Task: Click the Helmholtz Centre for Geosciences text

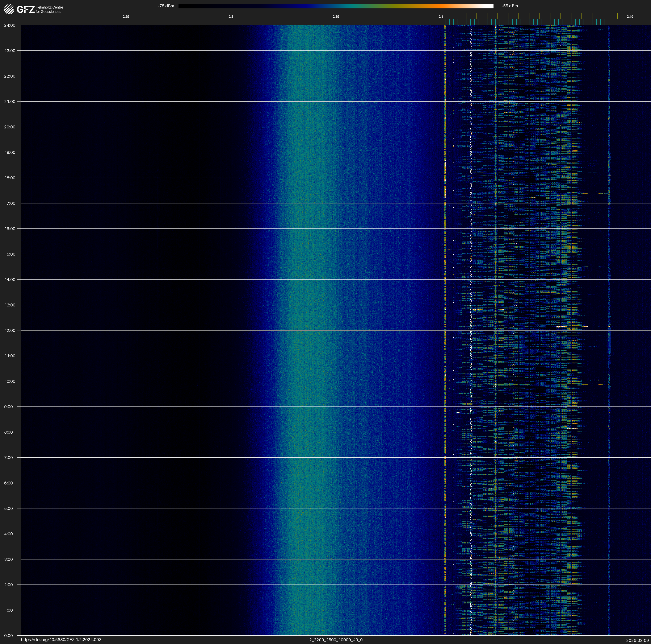Action: (49, 9)
